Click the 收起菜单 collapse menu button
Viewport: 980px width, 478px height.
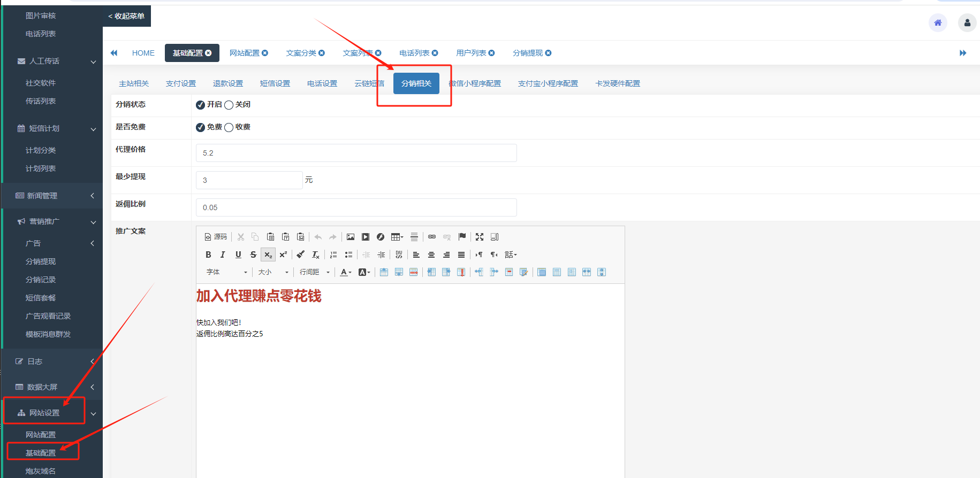pyautogui.click(x=126, y=16)
